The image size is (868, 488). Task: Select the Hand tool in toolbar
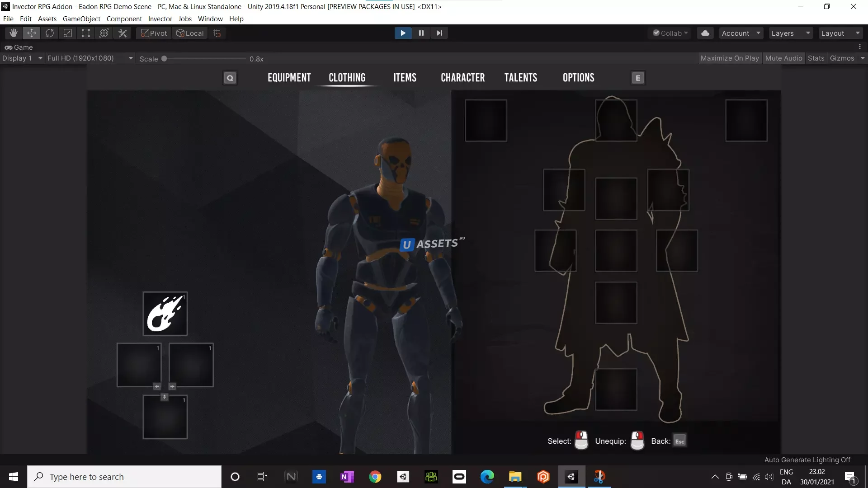(x=14, y=33)
